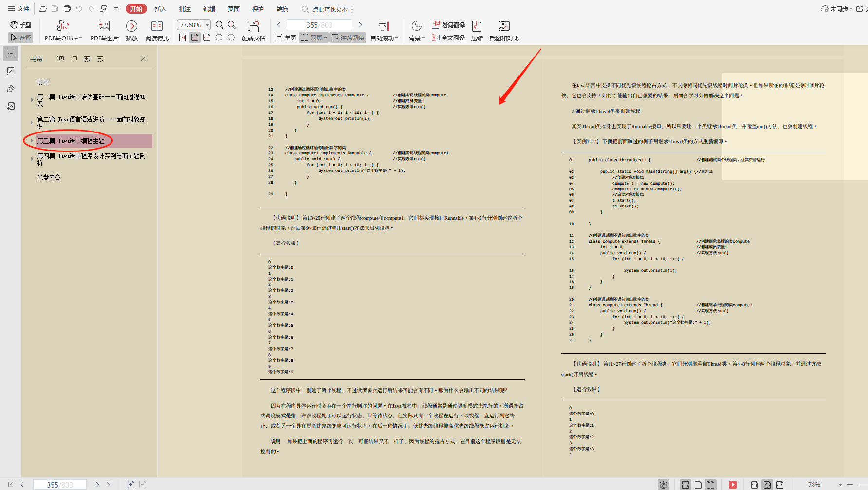868x490 pixels.
Task: Click the Redo arrow icon
Action: pyautogui.click(x=92, y=9)
